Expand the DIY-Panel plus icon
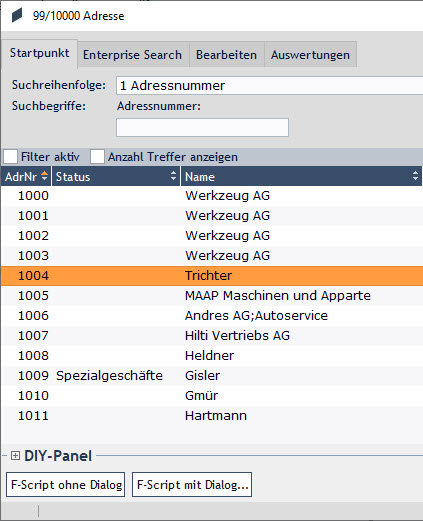This screenshot has height=521, width=423. 15,455
